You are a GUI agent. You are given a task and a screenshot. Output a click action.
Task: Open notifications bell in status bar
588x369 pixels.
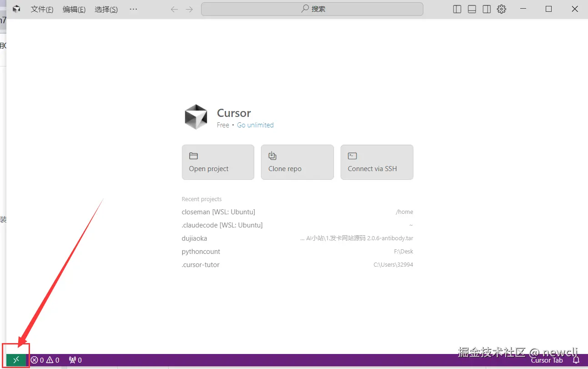pos(576,360)
